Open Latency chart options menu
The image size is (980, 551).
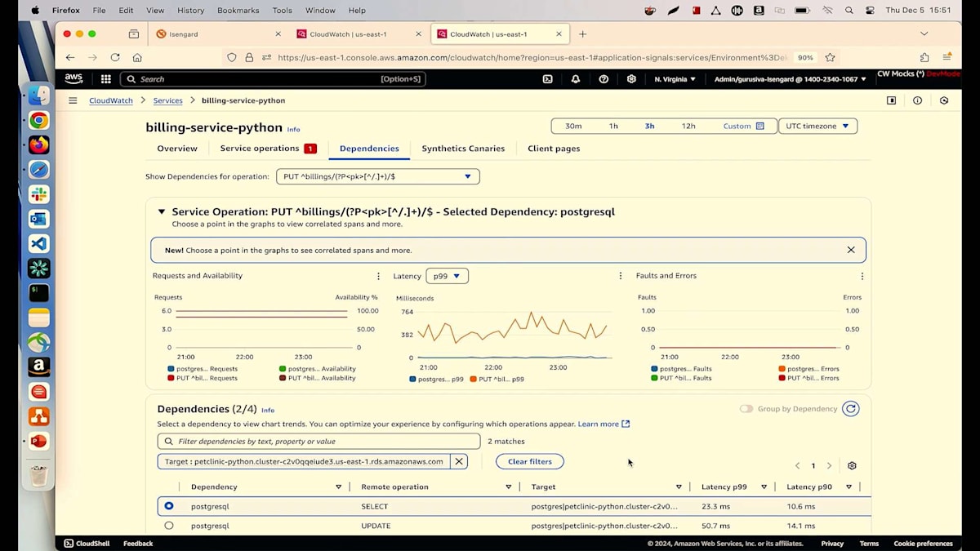621,276
